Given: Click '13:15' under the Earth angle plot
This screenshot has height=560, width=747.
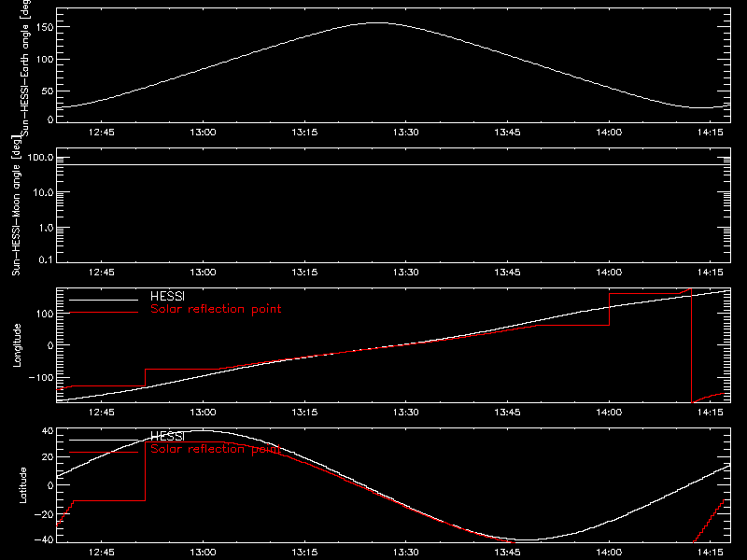Looking at the screenshot, I should click(304, 133).
